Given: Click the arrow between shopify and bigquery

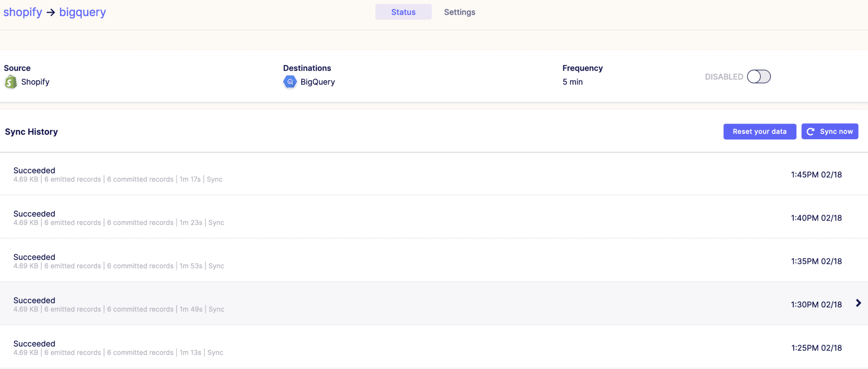Looking at the screenshot, I should [51, 12].
